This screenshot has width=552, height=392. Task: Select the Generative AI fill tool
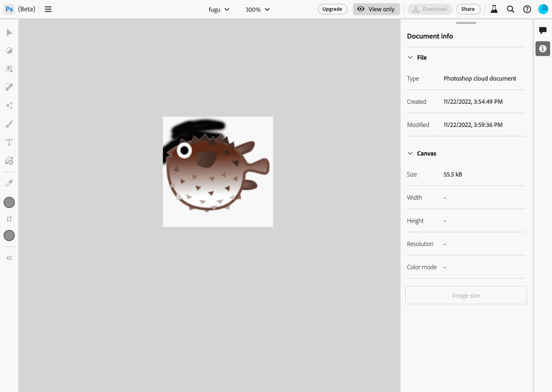click(9, 105)
